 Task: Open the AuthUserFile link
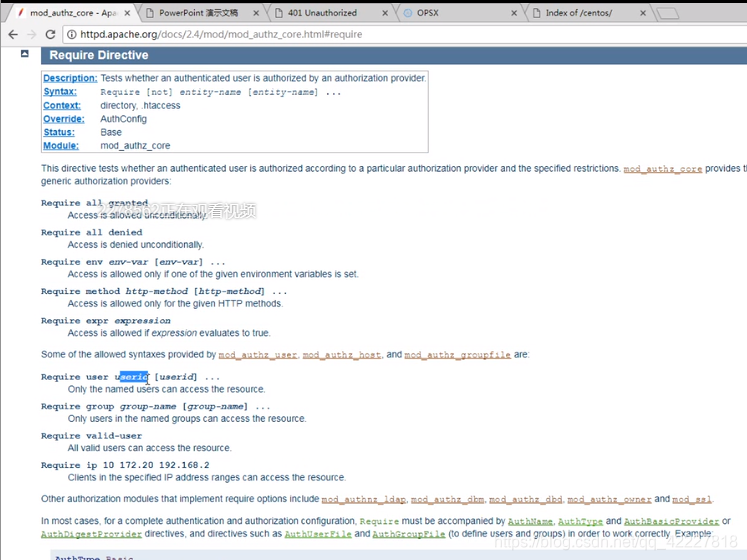pos(318,534)
